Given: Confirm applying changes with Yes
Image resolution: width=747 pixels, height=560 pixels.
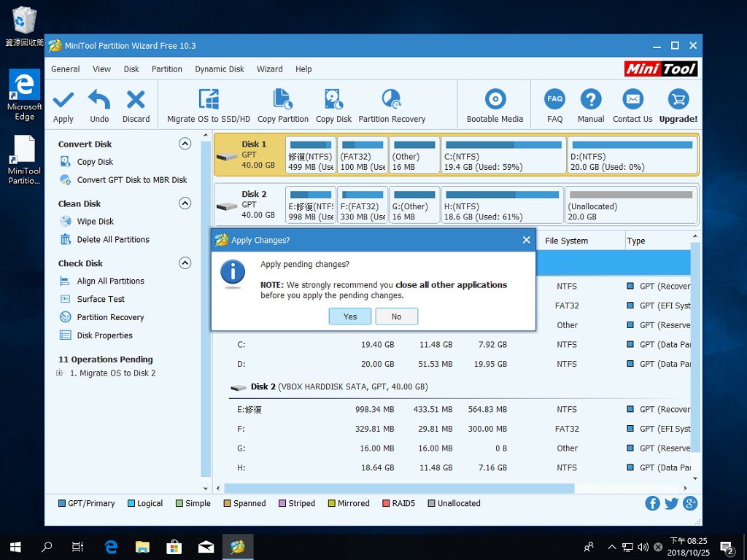Looking at the screenshot, I should (x=349, y=316).
